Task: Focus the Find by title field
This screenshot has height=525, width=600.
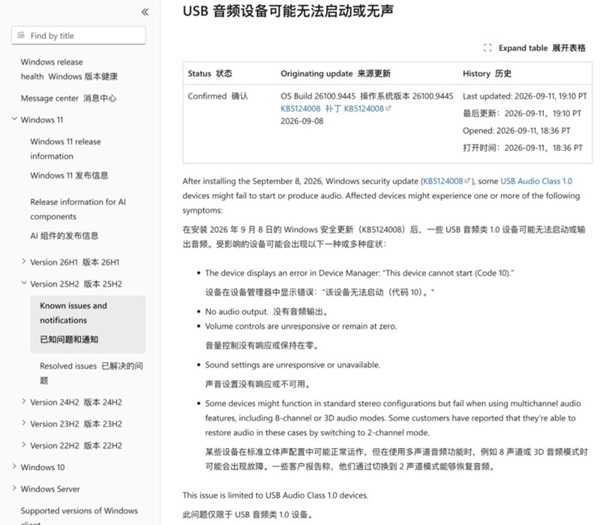Action: (78, 36)
